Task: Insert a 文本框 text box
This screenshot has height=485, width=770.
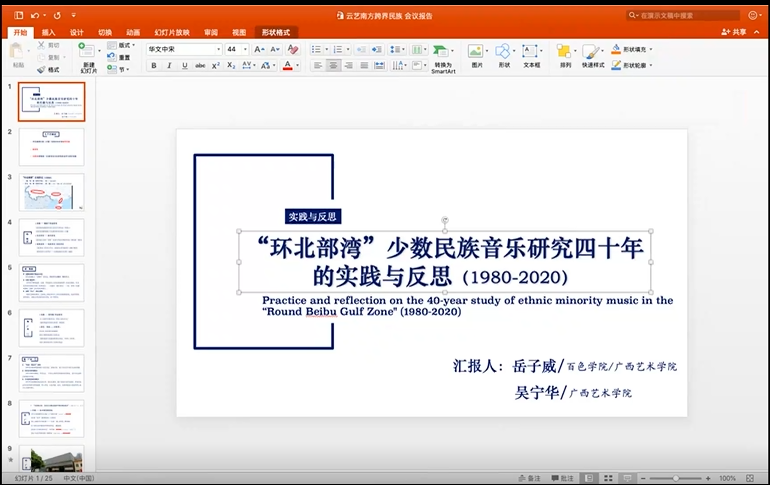Action: 530,55
